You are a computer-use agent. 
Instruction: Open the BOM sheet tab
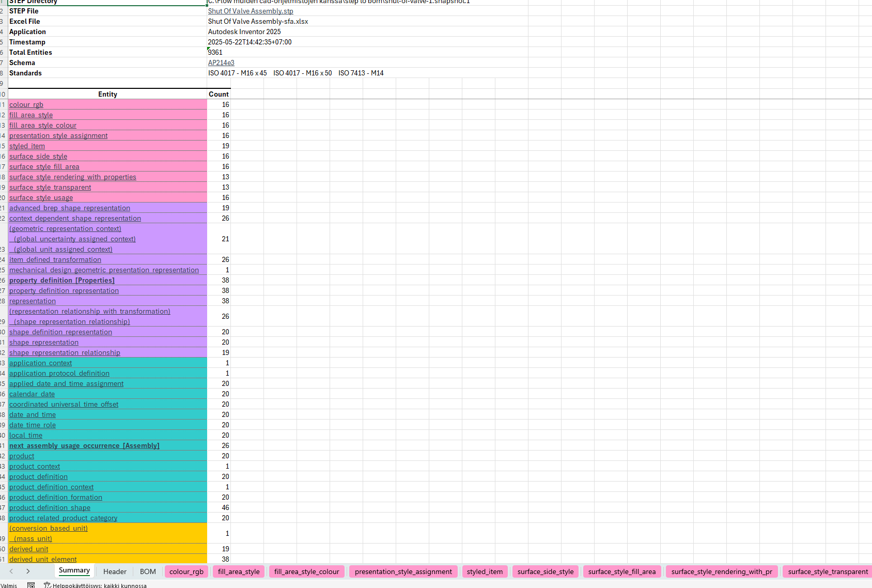[x=148, y=571]
